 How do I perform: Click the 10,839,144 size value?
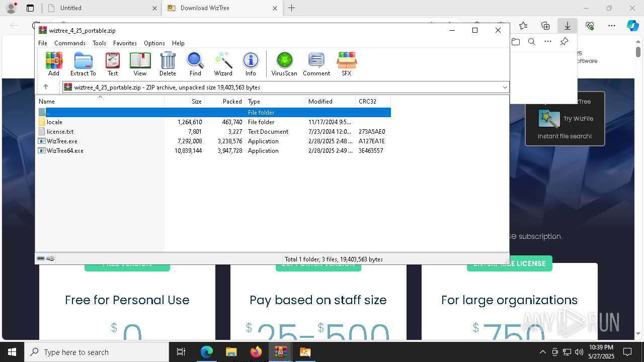click(188, 151)
